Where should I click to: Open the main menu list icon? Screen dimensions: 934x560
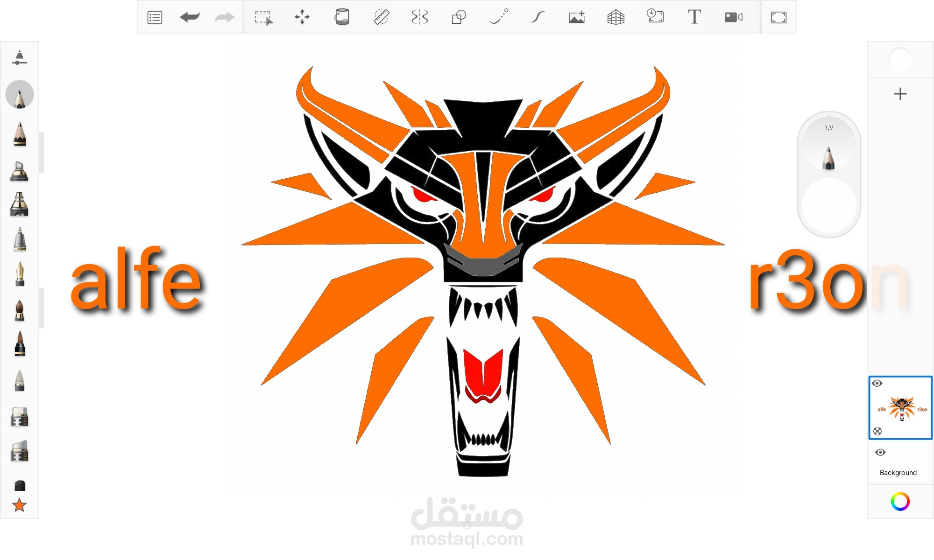155,17
